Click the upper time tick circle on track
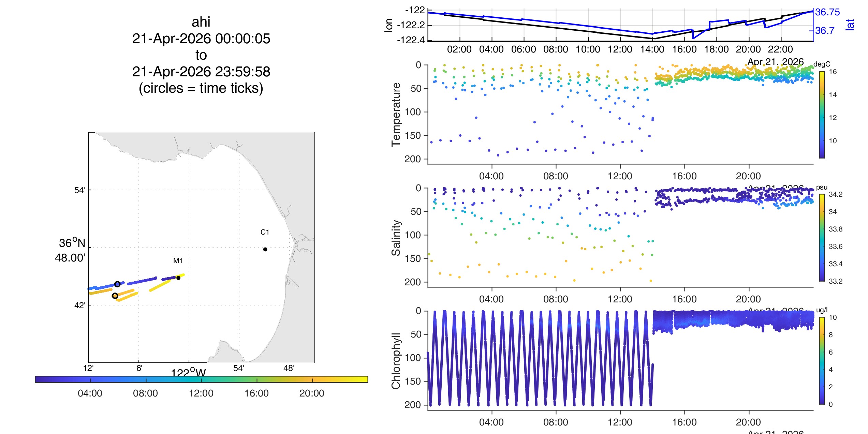 point(117,284)
